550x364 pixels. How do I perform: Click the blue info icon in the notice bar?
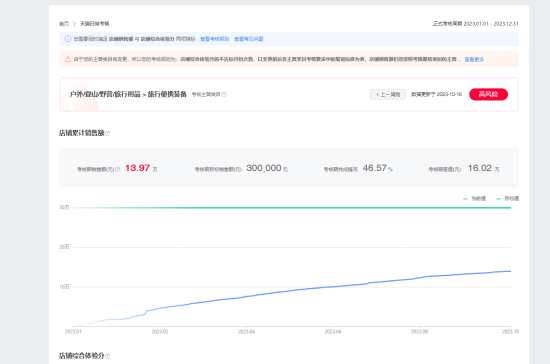68,39
